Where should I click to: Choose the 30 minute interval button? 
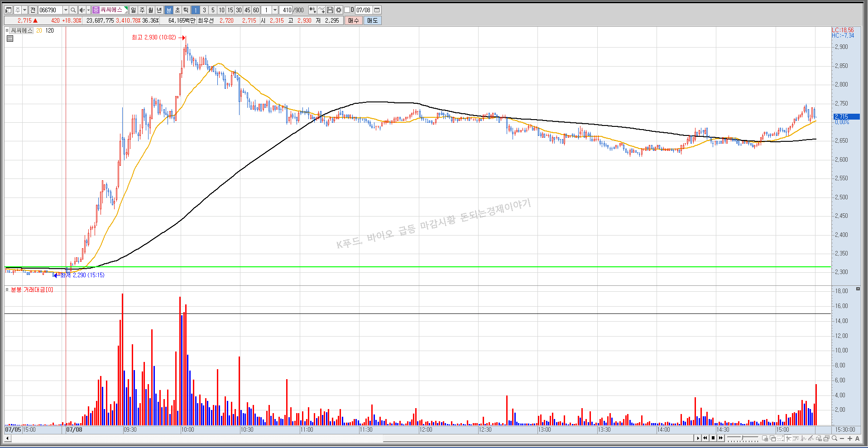click(x=239, y=10)
